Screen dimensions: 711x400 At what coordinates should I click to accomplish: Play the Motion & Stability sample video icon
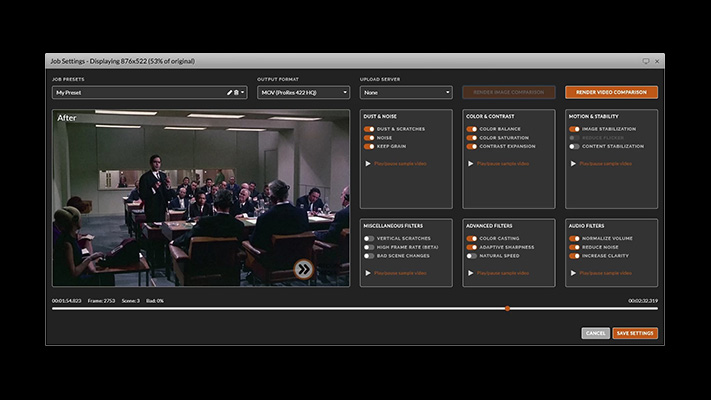(x=573, y=164)
